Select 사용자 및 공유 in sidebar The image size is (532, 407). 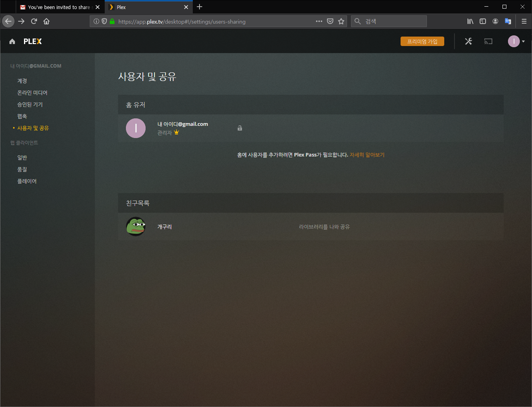click(x=33, y=128)
